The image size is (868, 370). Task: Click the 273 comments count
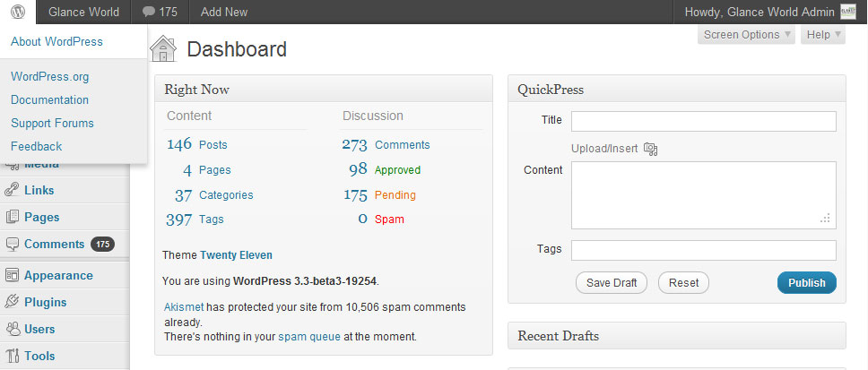coord(355,145)
